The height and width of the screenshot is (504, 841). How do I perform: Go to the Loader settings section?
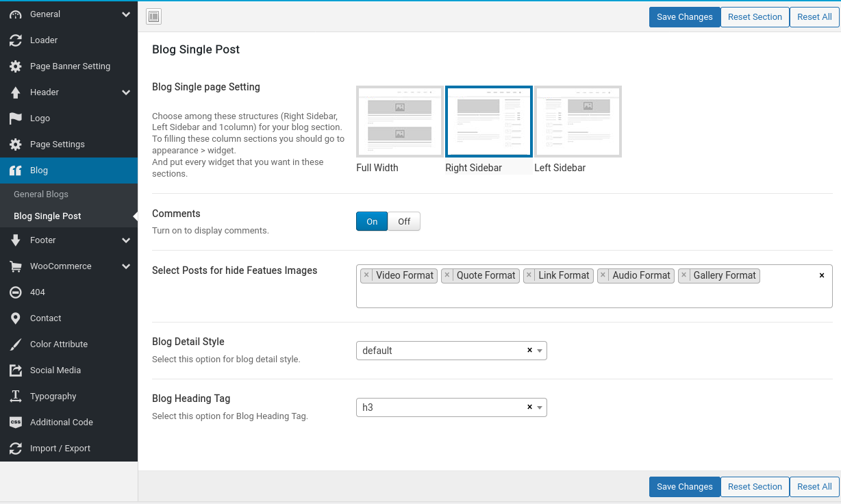68,40
